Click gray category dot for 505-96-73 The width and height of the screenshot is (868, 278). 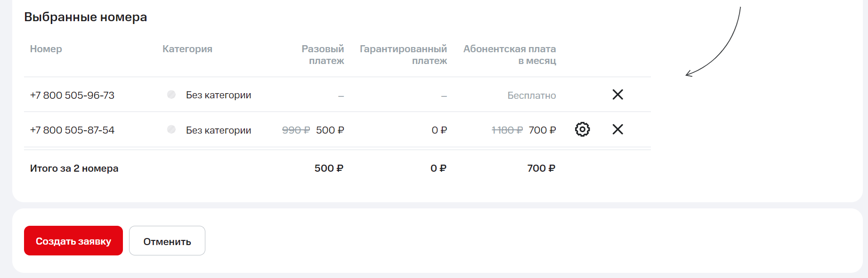pyautogui.click(x=171, y=95)
